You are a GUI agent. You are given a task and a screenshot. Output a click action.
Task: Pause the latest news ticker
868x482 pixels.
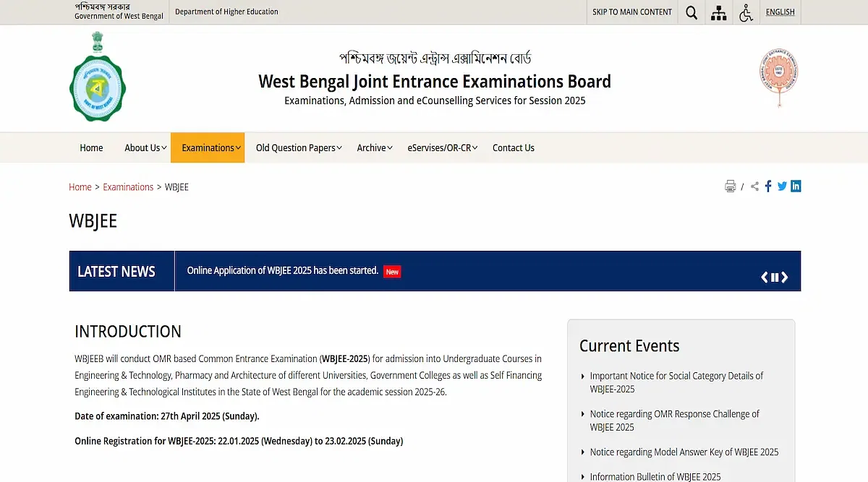(775, 277)
